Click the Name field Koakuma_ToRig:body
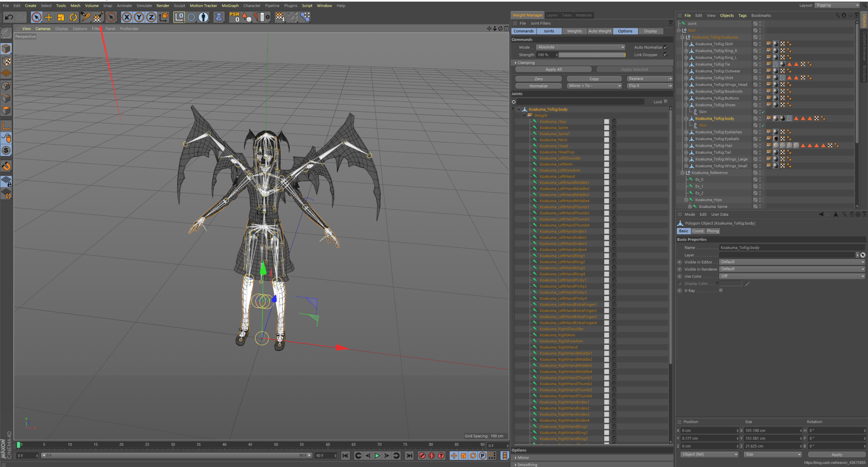This screenshot has height=467, width=868. pos(792,248)
